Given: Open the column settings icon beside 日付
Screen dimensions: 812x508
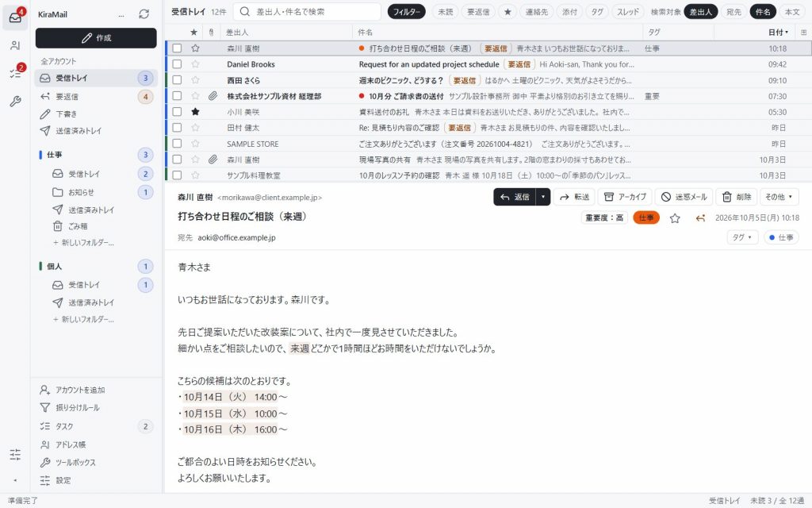Looking at the screenshot, I should click(x=804, y=32).
